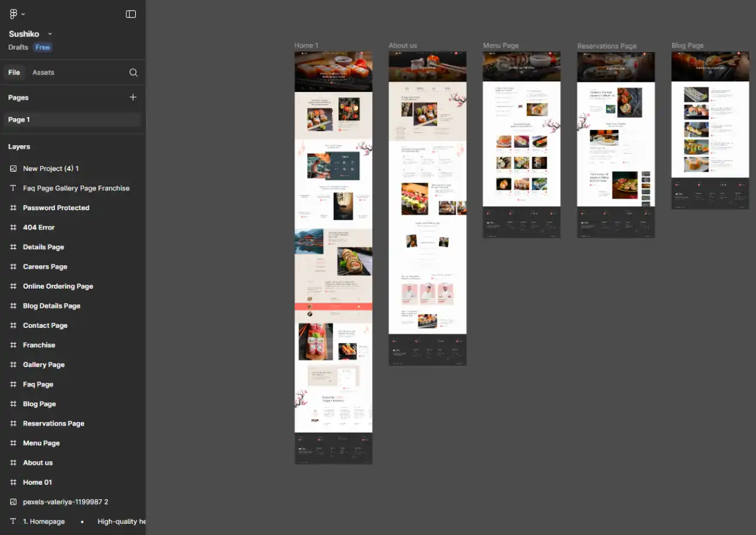
Task: Click the frame icon of Home 01 layer
Action: [13, 482]
